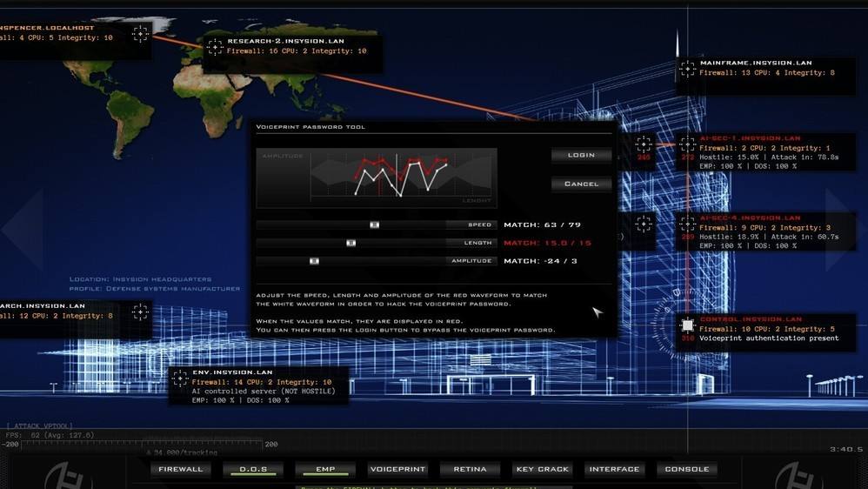
Task: Toggle the D.O.S attack tool
Action: point(253,470)
